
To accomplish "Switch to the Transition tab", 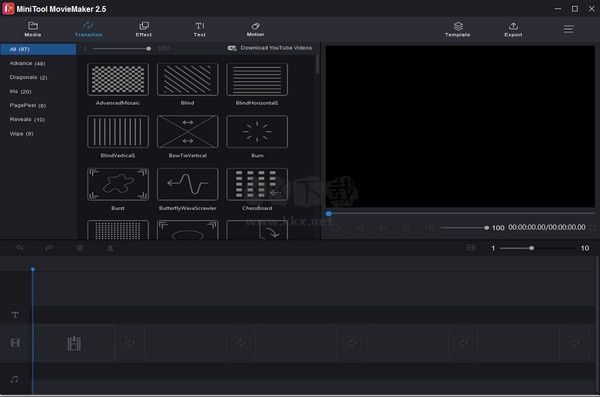I will pyautogui.click(x=88, y=29).
